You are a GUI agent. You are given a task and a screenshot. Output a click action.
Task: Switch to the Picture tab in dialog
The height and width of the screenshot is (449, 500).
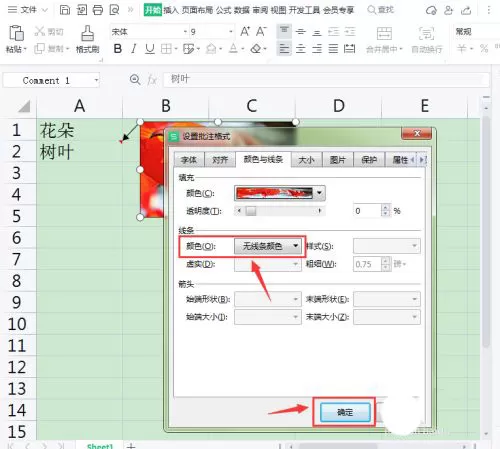pos(337,160)
